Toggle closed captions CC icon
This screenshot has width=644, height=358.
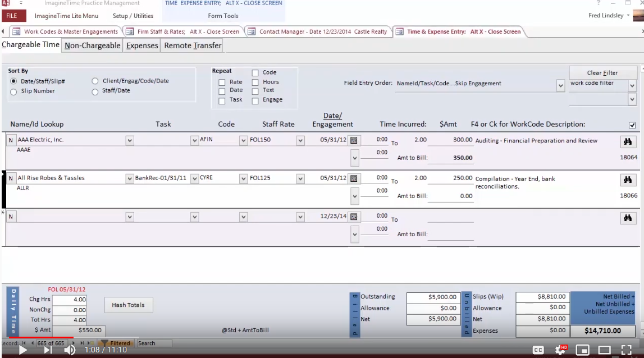pos(538,350)
